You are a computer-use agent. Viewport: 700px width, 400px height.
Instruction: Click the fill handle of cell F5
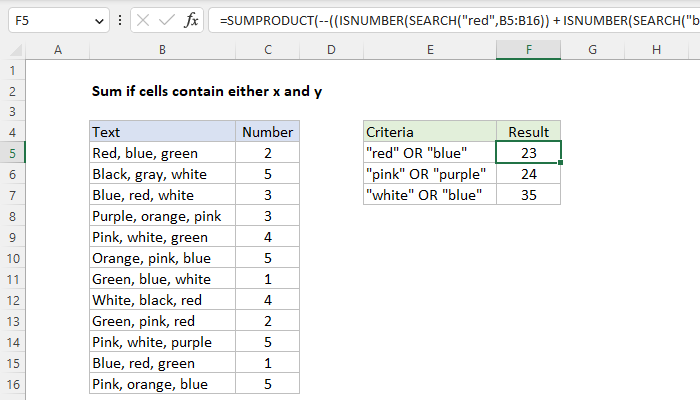tap(560, 162)
